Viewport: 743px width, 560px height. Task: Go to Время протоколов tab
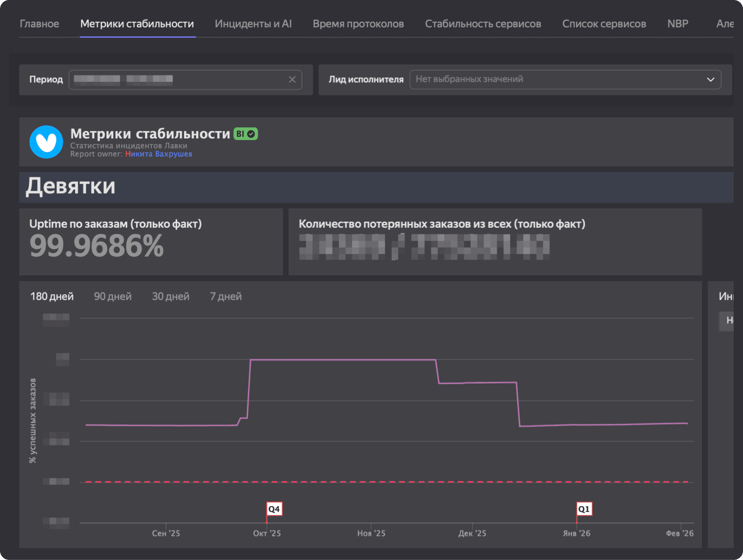point(358,24)
